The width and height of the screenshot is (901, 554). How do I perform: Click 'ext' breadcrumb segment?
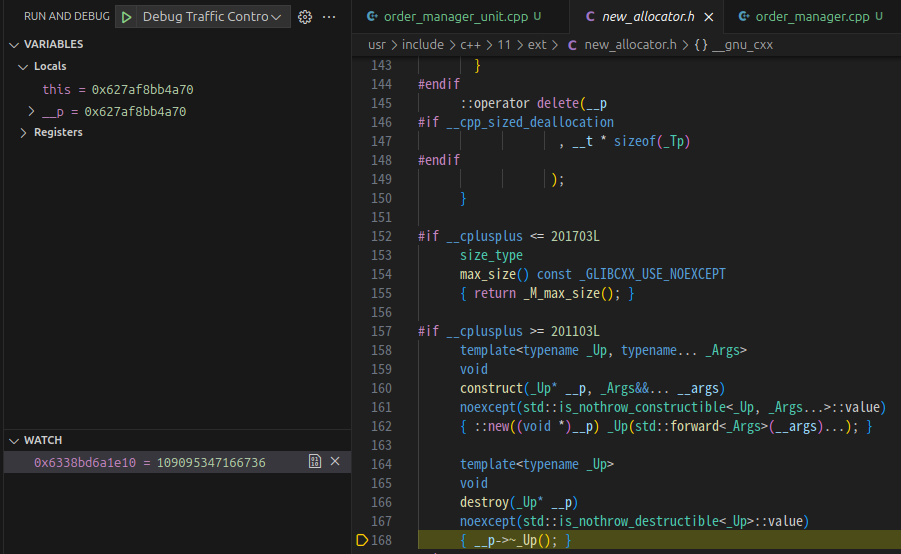coord(537,45)
